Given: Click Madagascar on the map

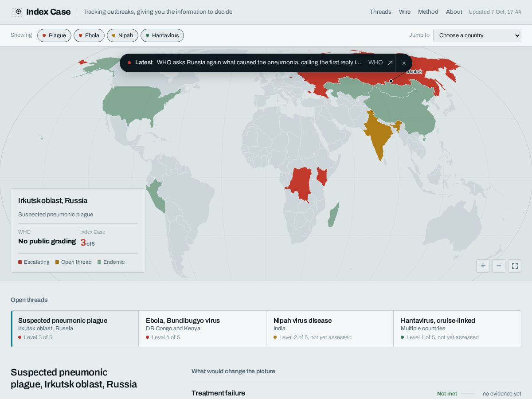Looking at the screenshot, I should click(334, 215).
